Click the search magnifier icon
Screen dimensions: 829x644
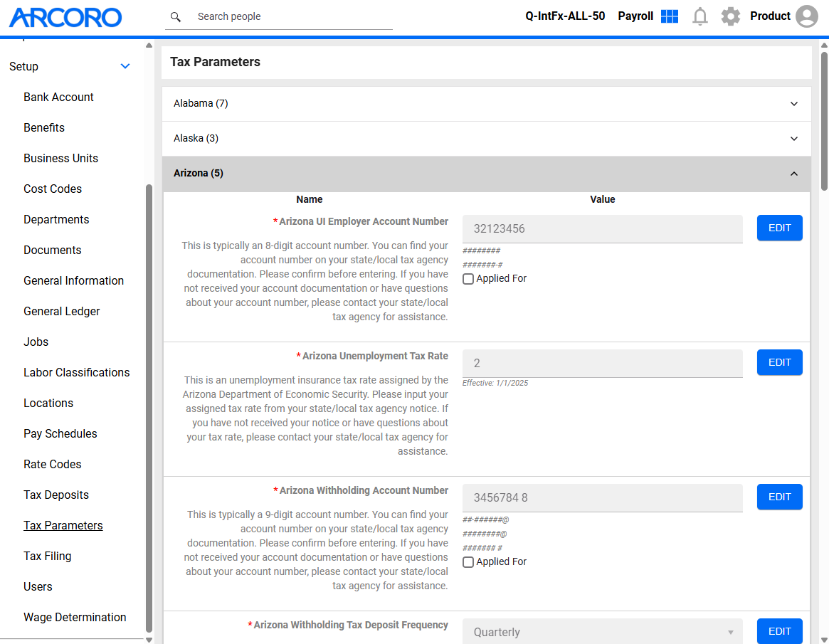[x=176, y=17]
